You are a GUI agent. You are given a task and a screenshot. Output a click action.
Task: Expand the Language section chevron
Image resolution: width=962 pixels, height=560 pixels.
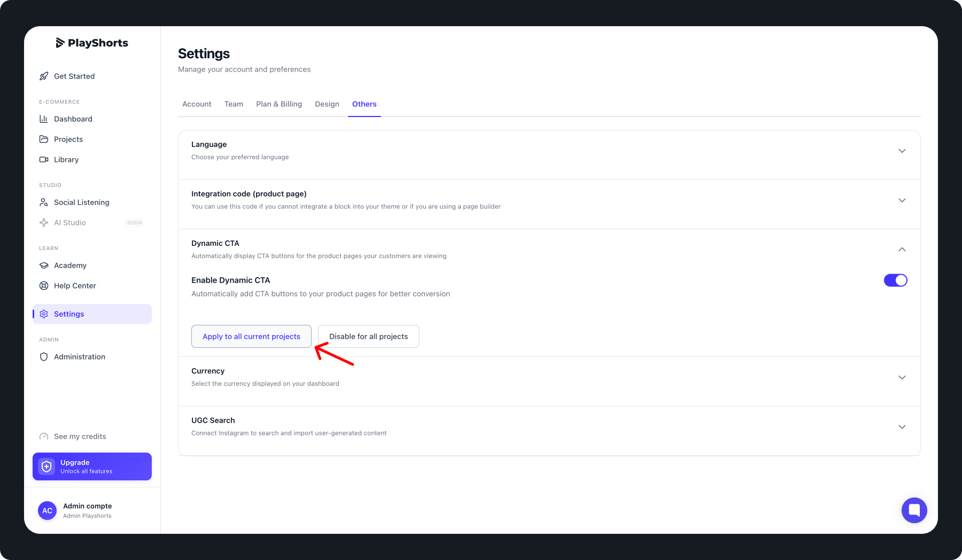click(x=902, y=151)
